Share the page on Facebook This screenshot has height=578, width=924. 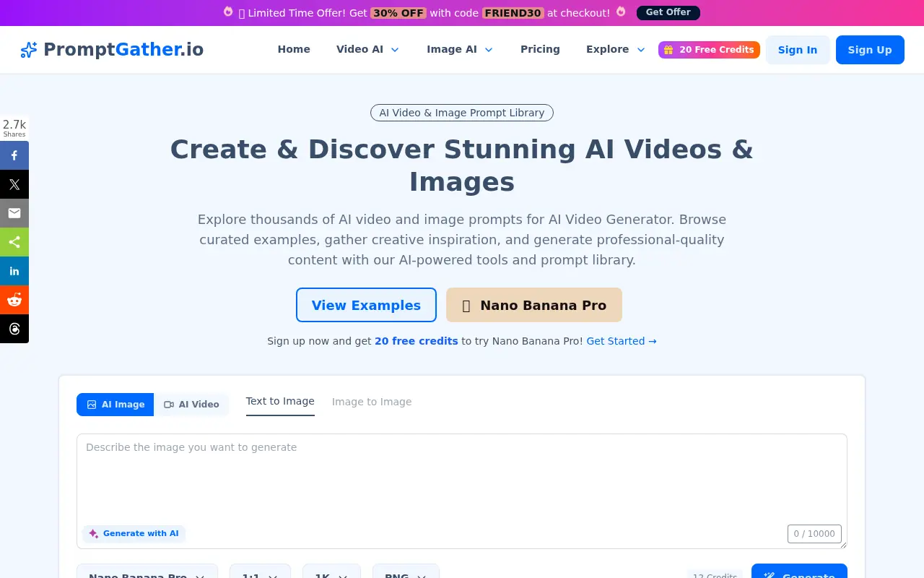pos(14,155)
